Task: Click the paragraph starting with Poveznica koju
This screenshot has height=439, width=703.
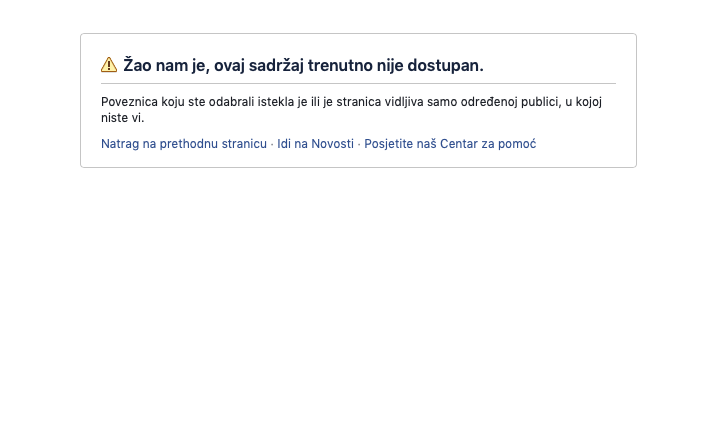Action: tap(352, 110)
